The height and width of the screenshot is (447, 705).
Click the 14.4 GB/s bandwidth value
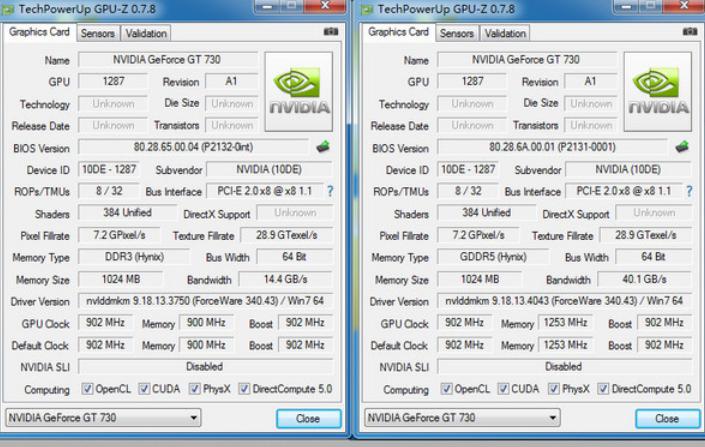pyautogui.click(x=286, y=279)
